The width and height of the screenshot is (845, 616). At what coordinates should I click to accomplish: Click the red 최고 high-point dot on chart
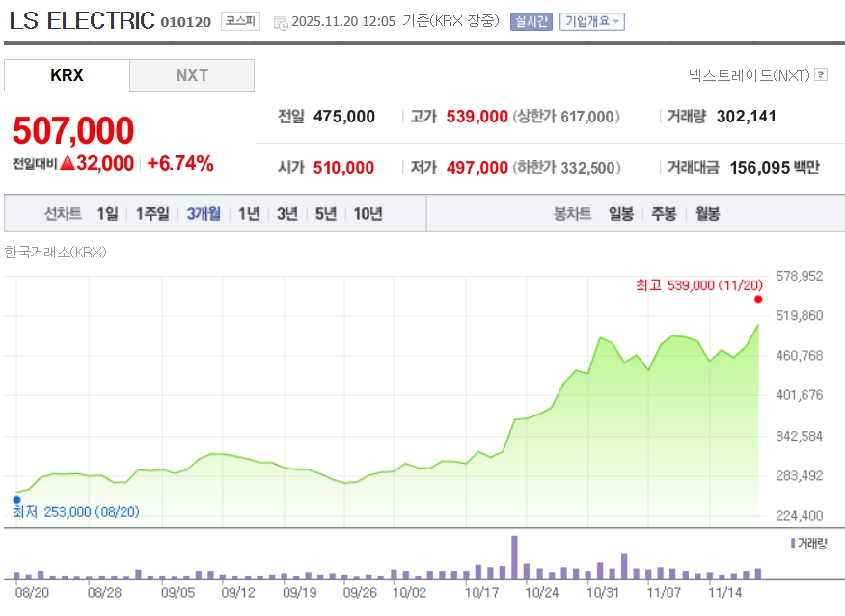pos(758,299)
